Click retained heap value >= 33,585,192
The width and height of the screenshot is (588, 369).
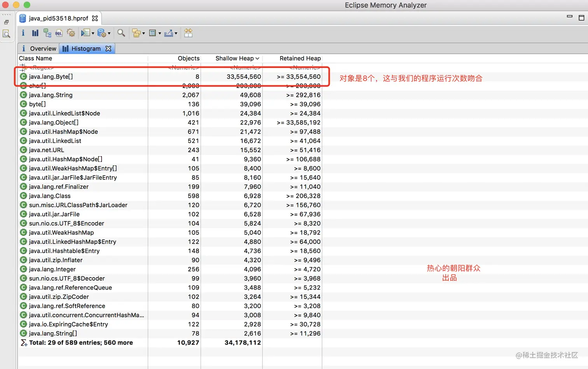tap(299, 123)
